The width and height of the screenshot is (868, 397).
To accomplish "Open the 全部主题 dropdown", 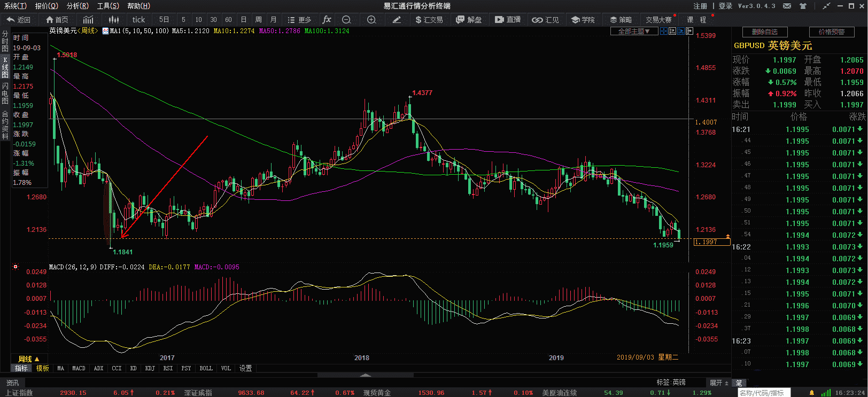I will point(633,32).
